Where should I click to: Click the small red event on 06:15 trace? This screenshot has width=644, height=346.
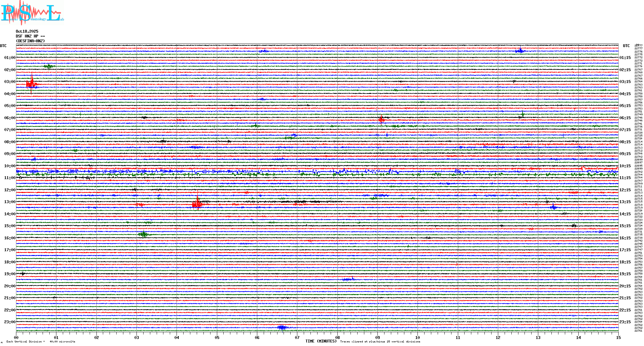tap(381, 120)
